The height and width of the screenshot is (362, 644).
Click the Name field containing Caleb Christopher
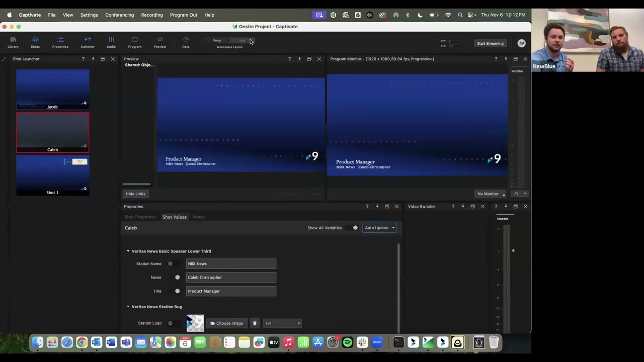pos(231,277)
